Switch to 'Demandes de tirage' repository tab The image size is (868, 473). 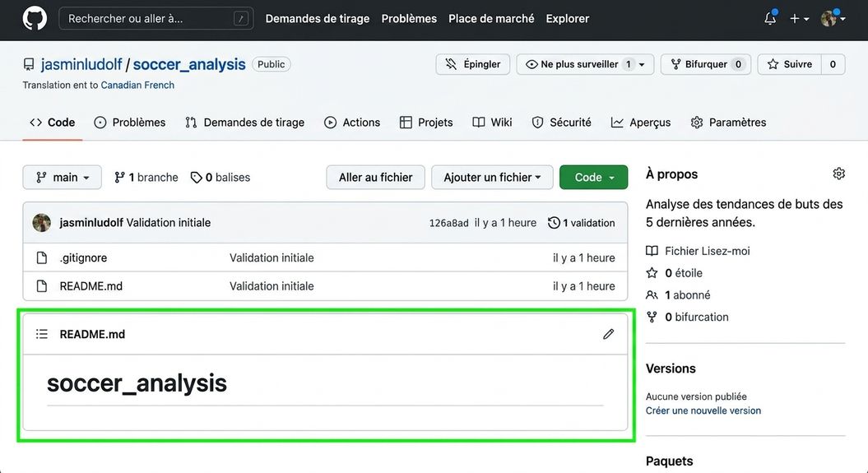244,123
